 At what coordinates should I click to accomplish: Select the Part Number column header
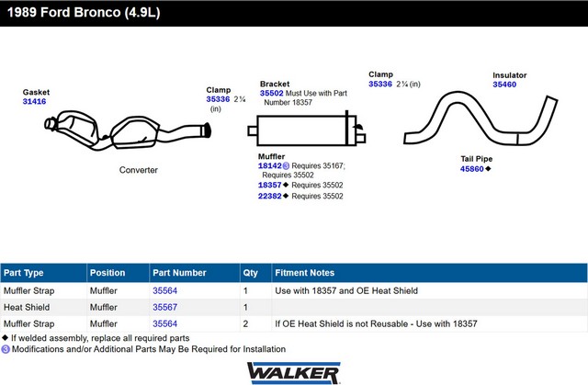coord(179,273)
